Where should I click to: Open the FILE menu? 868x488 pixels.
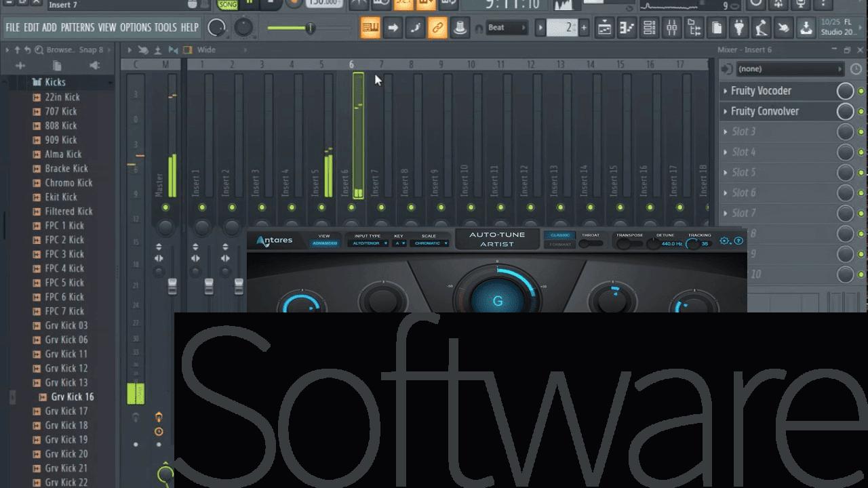pos(13,28)
